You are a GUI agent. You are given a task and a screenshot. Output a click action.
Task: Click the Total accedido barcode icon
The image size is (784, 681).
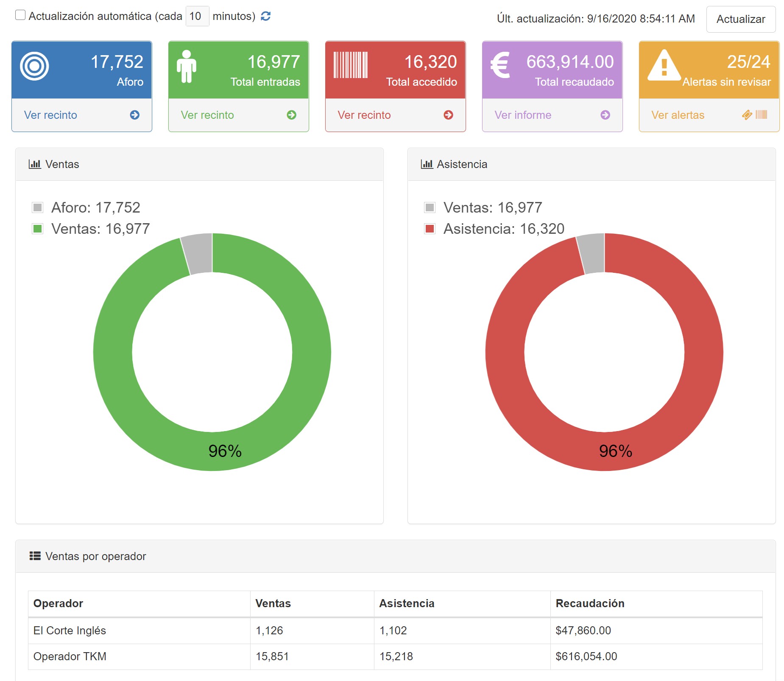coord(351,65)
